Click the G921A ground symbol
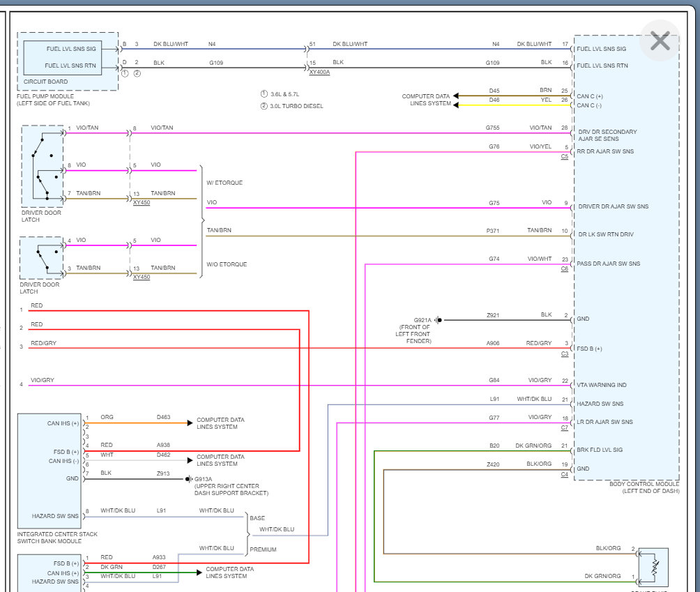Image resolution: width=700 pixels, height=592 pixels. tap(439, 320)
